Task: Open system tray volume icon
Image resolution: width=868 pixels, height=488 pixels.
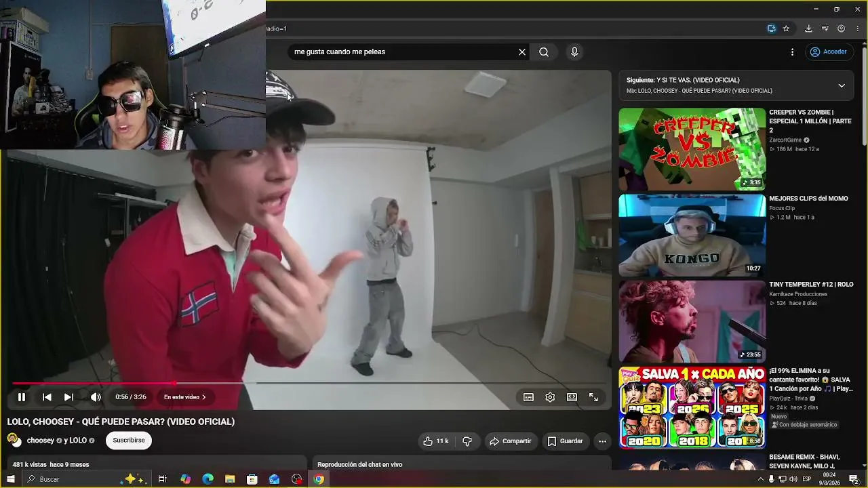Action: pos(793,479)
